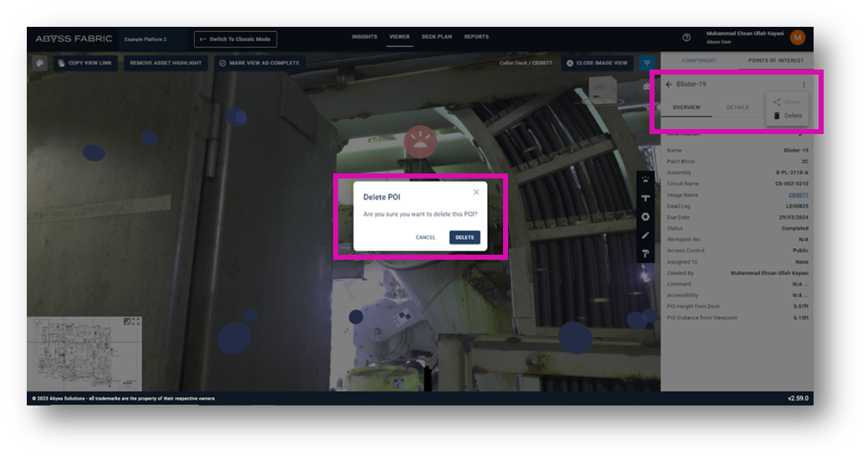Image resolution: width=868 pixels, height=460 pixels.
Task: Go back using arrow beside Blister-19
Action: pyautogui.click(x=669, y=85)
